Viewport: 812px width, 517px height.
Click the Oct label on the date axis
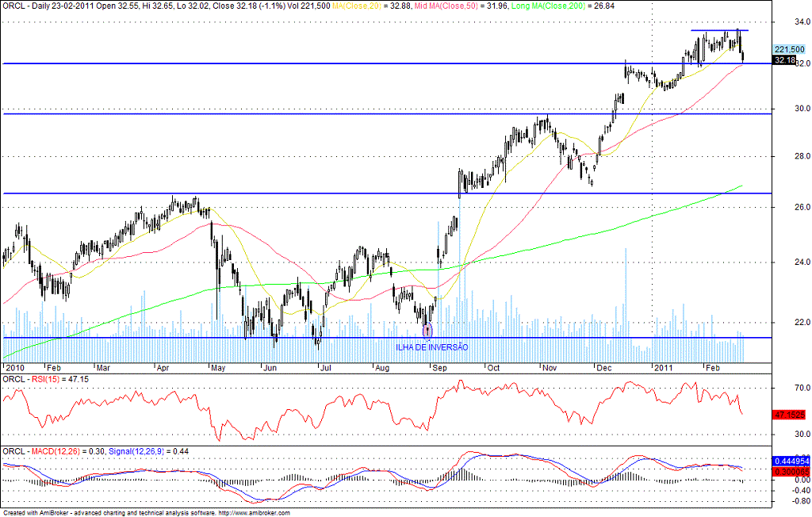point(493,368)
